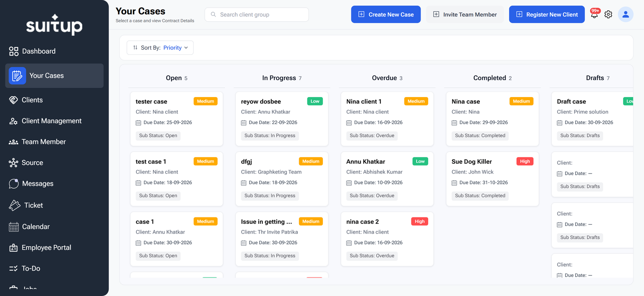Click Create New Case button
This screenshot has height=296, width=644.
(x=386, y=14)
